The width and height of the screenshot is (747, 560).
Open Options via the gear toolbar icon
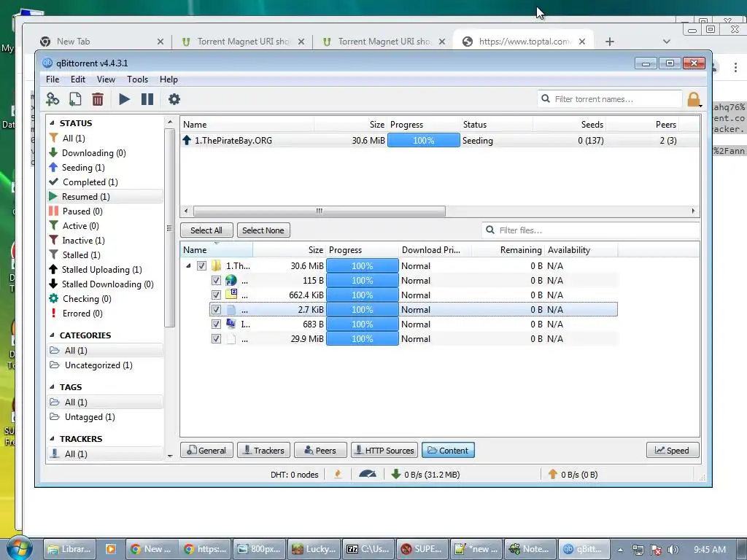[x=174, y=99]
